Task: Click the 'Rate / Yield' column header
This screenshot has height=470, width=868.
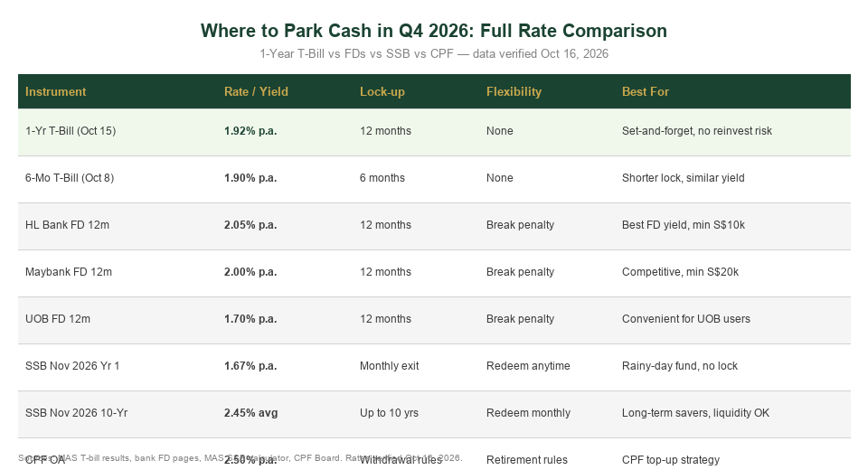Action: click(x=256, y=92)
